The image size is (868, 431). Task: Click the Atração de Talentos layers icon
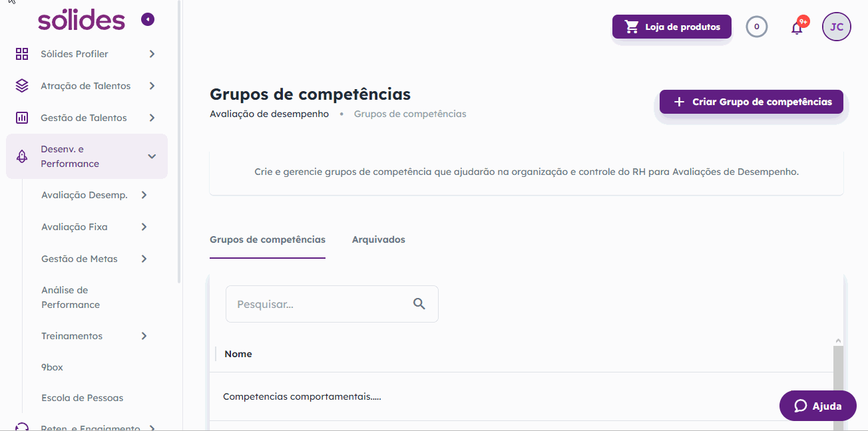[x=22, y=86]
